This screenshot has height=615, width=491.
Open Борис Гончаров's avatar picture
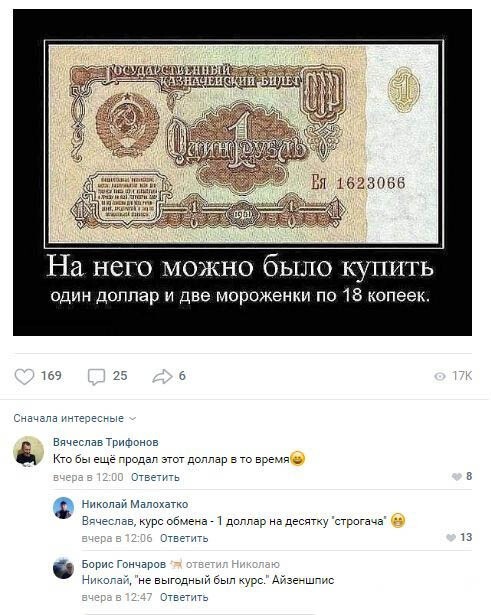(64, 568)
